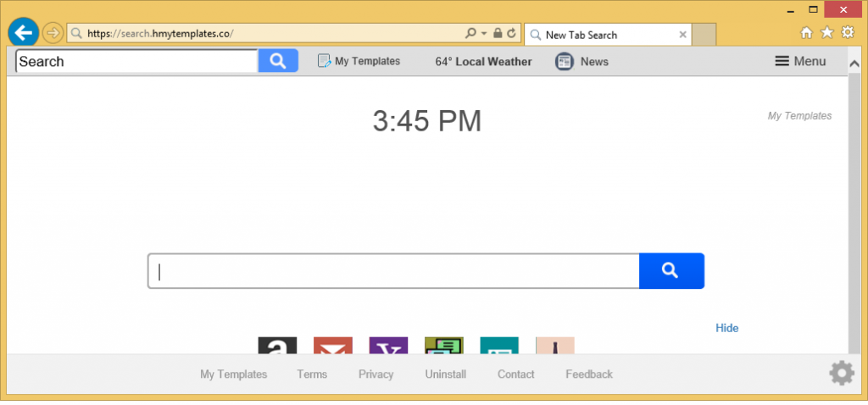The height and width of the screenshot is (405, 868).
Task: Expand the hamburger Menu
Action: click(800, 61)
